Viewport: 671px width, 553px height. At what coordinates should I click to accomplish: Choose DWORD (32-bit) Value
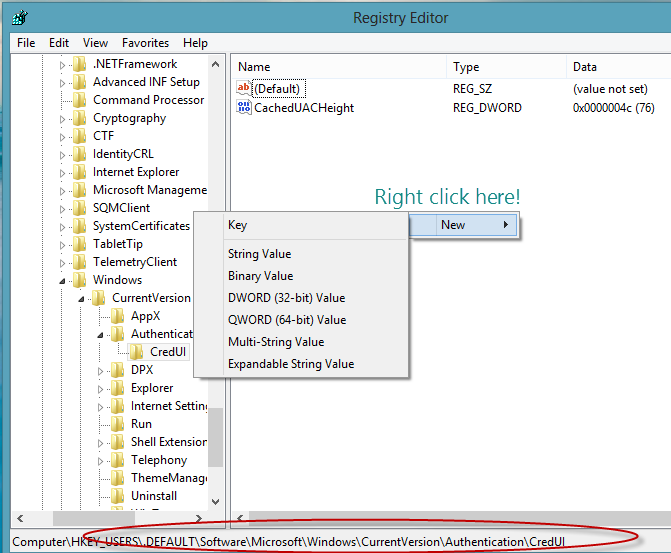(302, 298)
